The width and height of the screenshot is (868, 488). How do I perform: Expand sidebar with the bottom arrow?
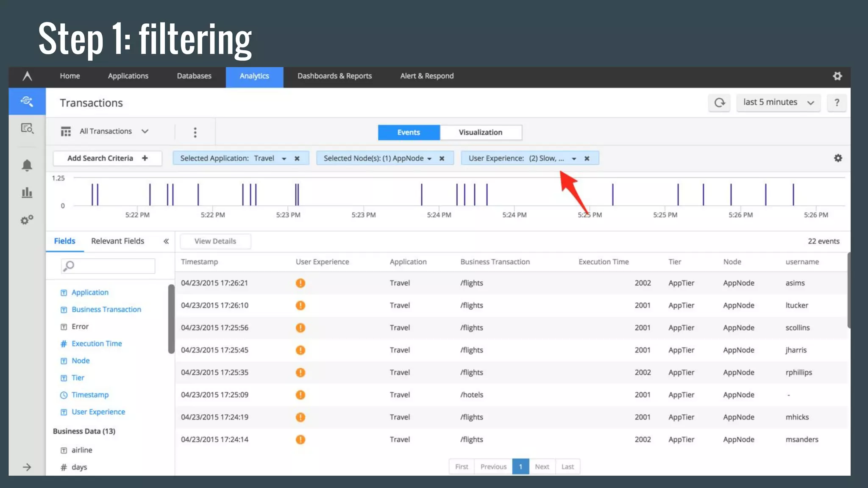click(x=27, y=467)
